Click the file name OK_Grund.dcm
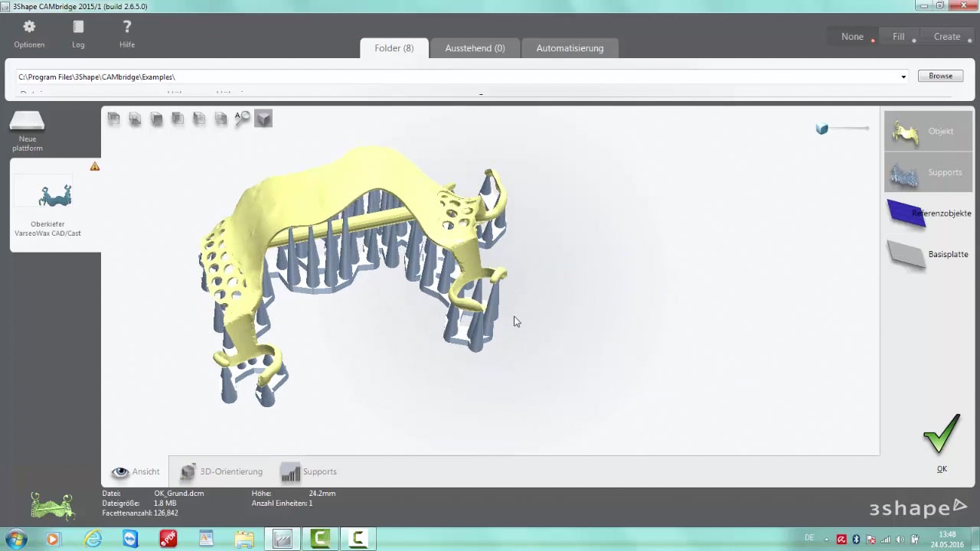Screen dimensions: 980x551 pyautogui.click(x=179, y=494)
